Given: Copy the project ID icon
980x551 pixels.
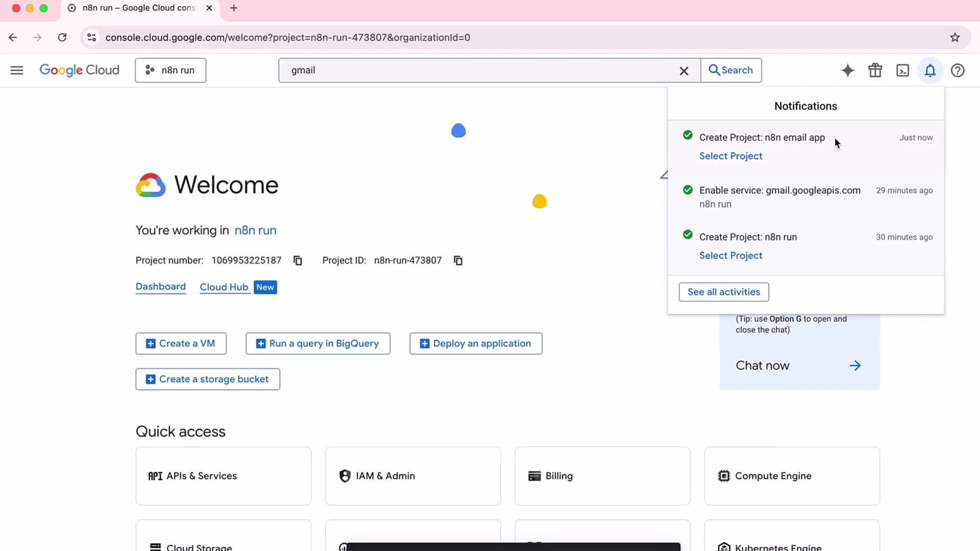Looking at the screenshot, I should click(458, 261).
